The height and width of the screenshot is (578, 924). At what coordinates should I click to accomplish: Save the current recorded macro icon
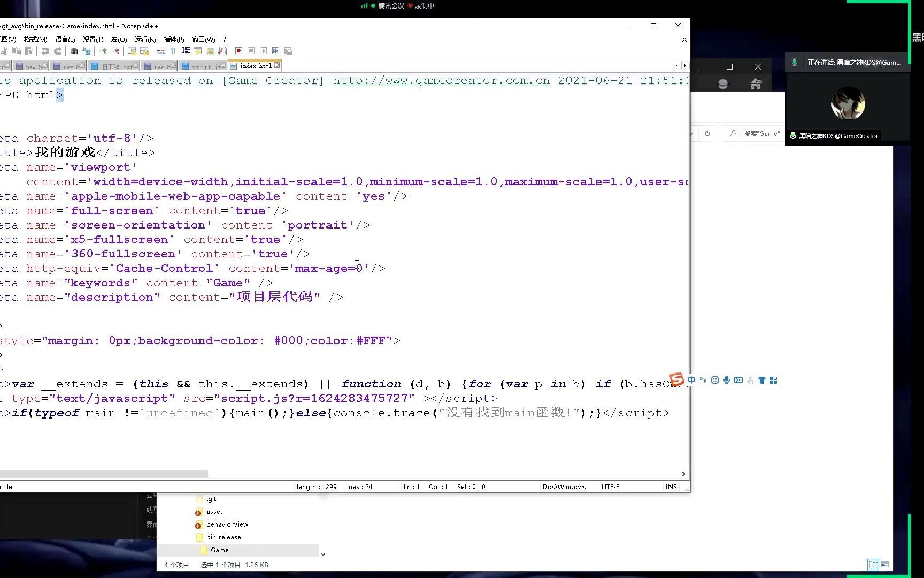click(288, 51)
